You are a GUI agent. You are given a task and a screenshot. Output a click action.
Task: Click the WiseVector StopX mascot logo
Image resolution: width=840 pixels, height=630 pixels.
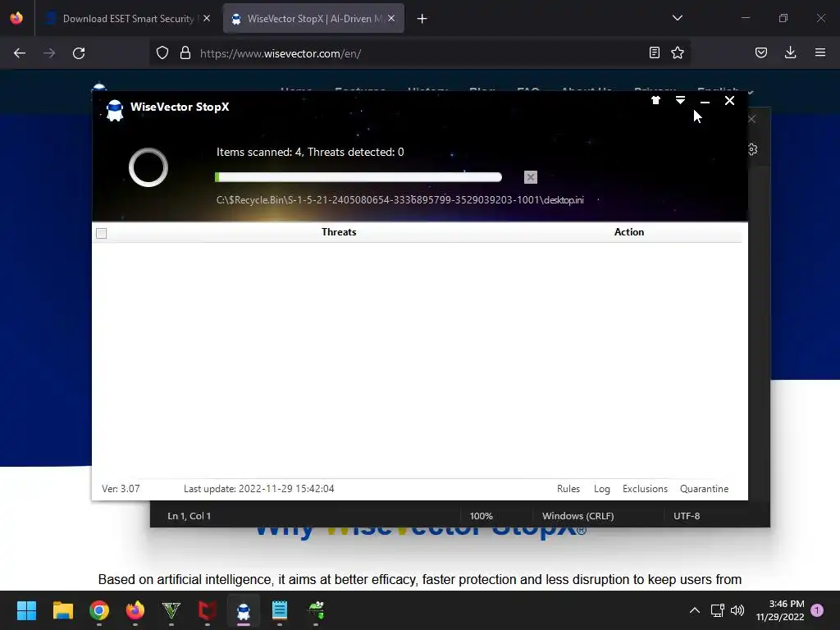(114, 110)
